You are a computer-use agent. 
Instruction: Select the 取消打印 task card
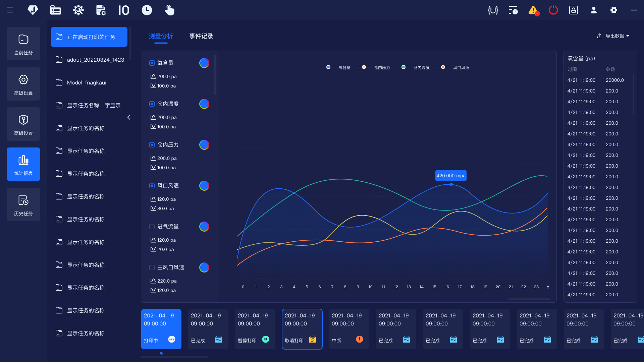(x=302, y=329)
